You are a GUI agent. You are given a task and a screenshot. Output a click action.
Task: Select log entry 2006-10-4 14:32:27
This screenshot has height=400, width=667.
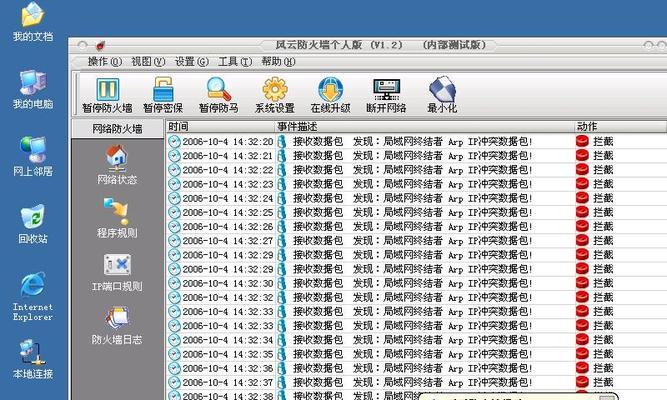pyautogui.click(x=416, y=240)
